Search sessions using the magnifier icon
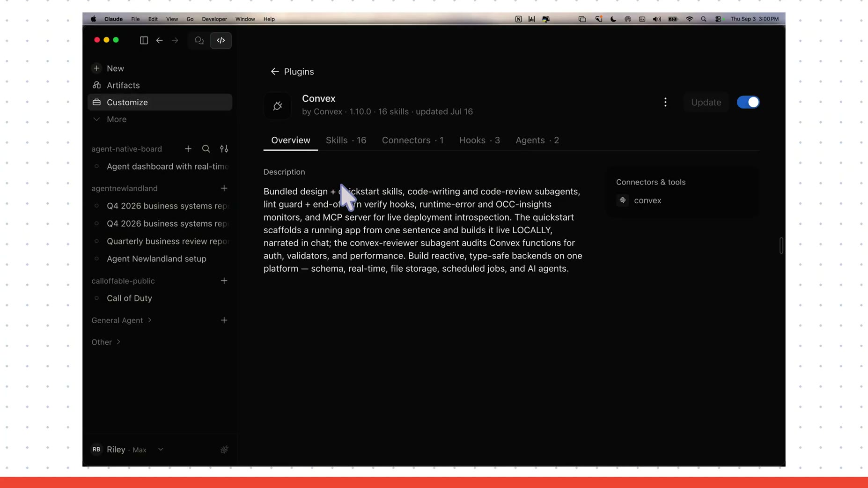The width and height of the screenshot is (868, 488). [x=206, y=149]
